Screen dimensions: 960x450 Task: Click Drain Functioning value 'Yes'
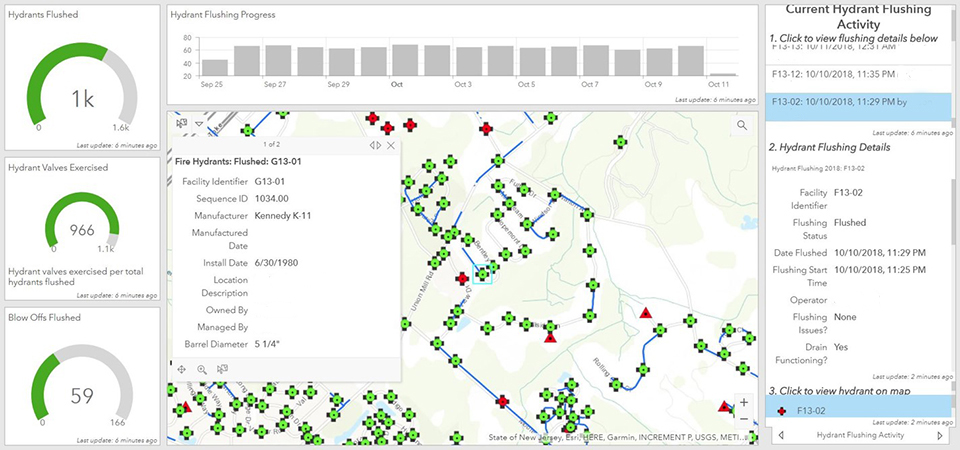pyautogui.click(x=841, y=347)
